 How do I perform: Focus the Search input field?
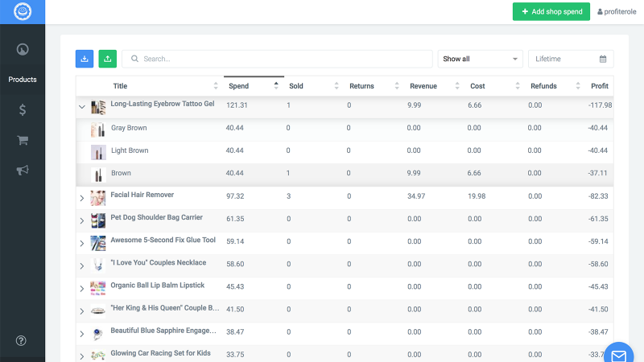pos(277,59)
